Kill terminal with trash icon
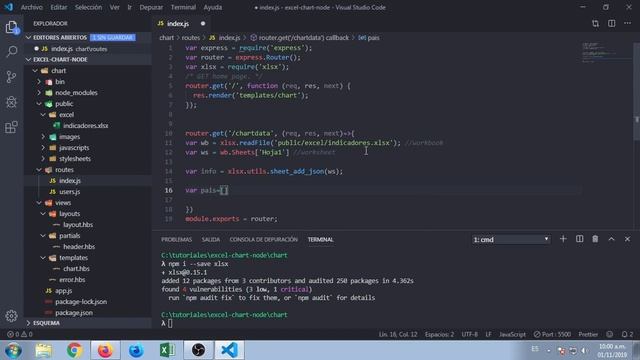This screenshot has width=640, height=360. point(595,239)
